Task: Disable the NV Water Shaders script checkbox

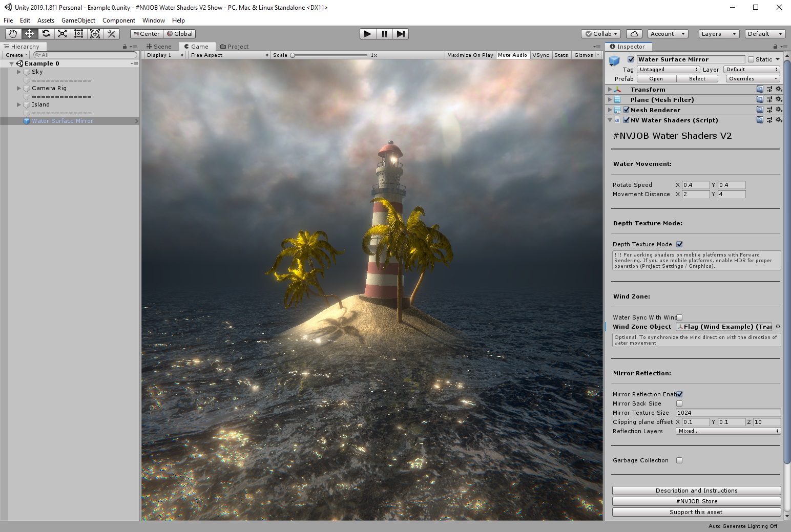Action: pyautogui.click(x=626, y=120)
